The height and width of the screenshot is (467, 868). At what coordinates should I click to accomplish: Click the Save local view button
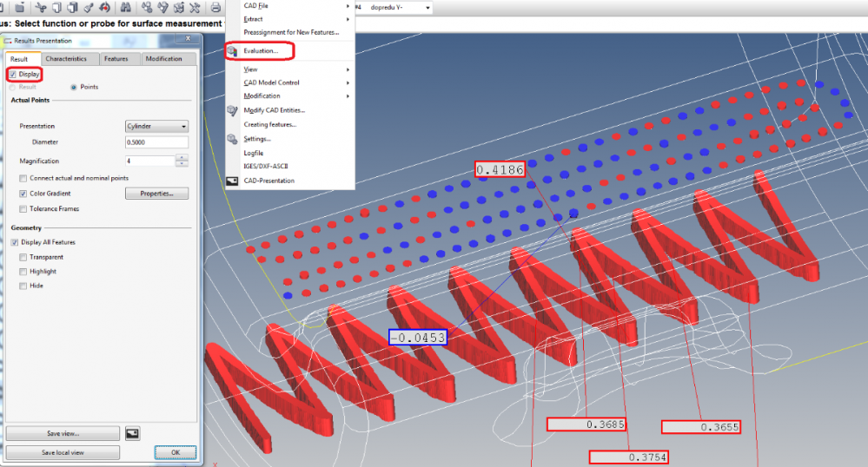tap(63, 452)
